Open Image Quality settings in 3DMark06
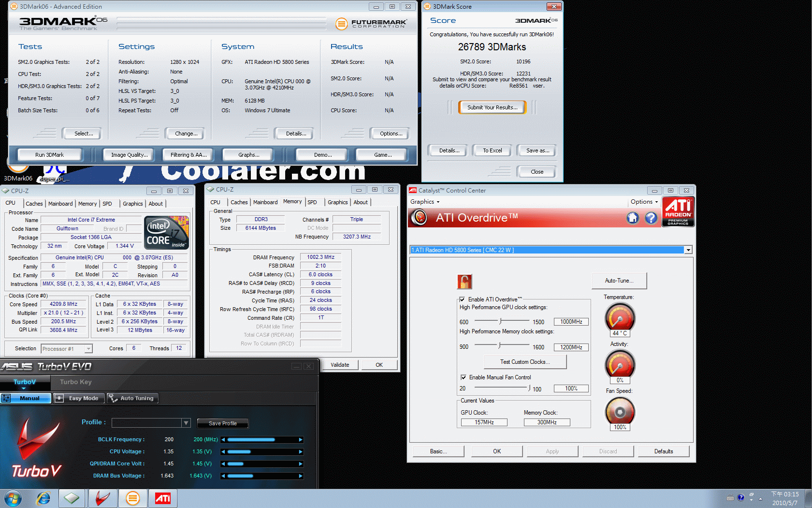 pos(129,155)
